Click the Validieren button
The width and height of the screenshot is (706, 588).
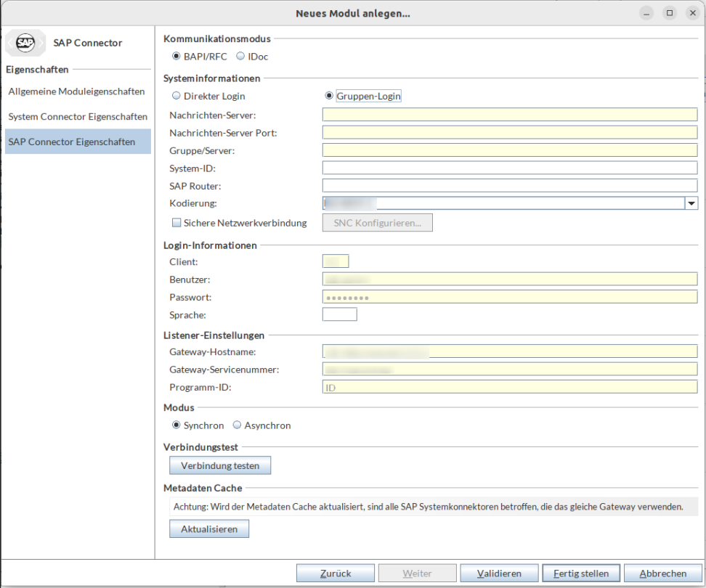click(x=499, y=573)
